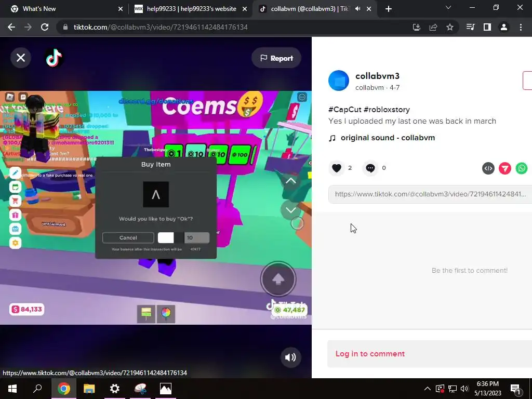Show hidden tray icons
Screen dimensions: 532x399
click(428, 389)
